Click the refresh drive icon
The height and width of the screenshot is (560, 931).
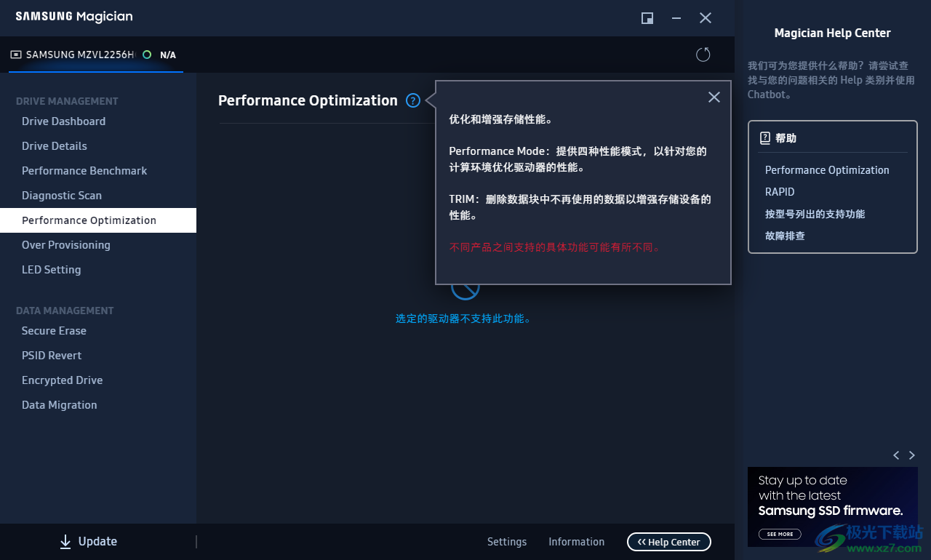[x=703, y=55]
